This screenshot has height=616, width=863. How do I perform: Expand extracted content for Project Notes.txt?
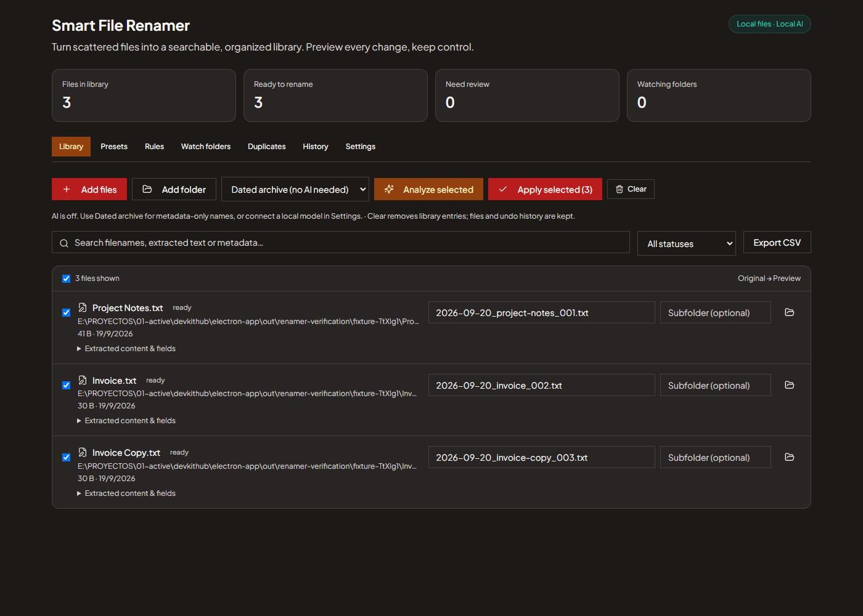(126, 349)
